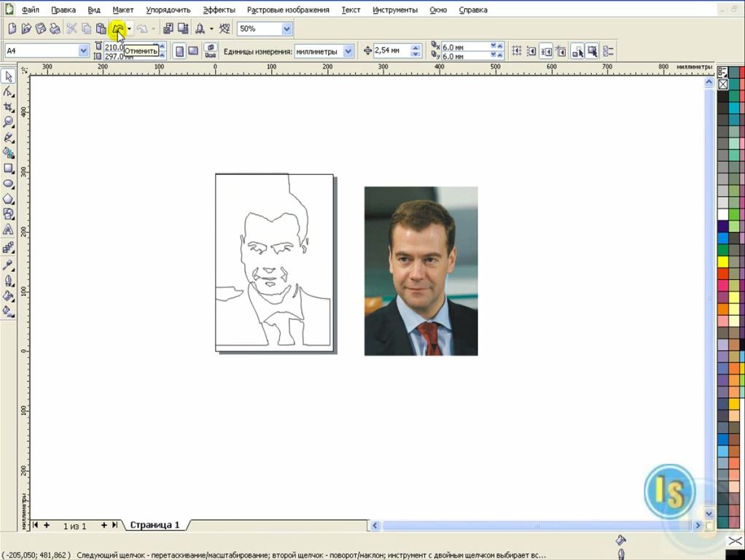This screenshot has height=560, width=745.
Task: Select the Outline pen tool
Action: coord(9,281)
